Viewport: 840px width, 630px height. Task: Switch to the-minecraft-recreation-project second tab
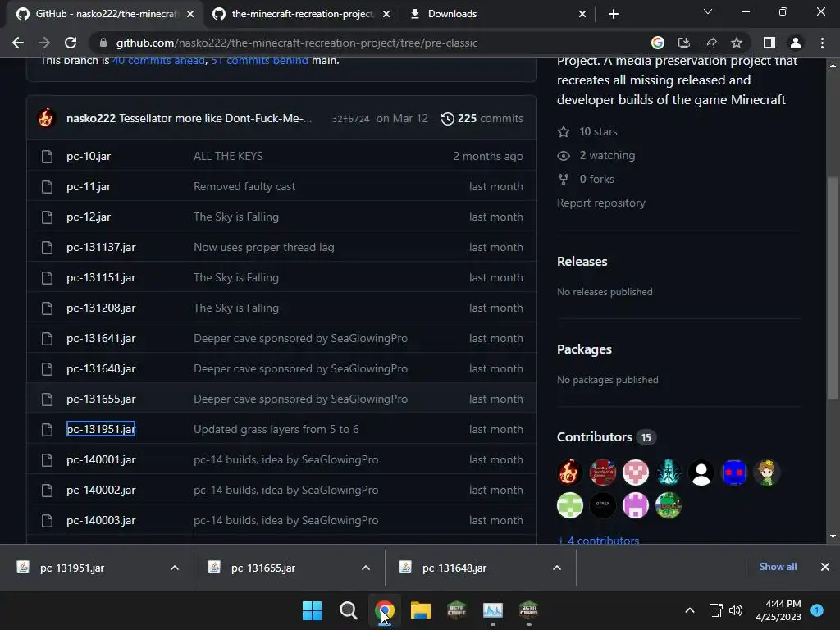(x=302, y=14)
